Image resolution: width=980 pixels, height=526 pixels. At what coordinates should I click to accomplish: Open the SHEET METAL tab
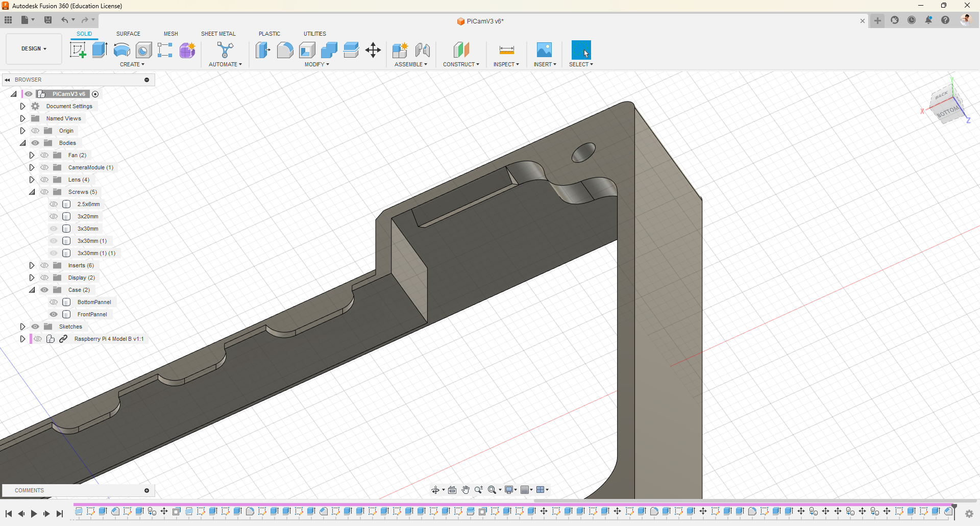pyautogui.click(x=218, y=34)
